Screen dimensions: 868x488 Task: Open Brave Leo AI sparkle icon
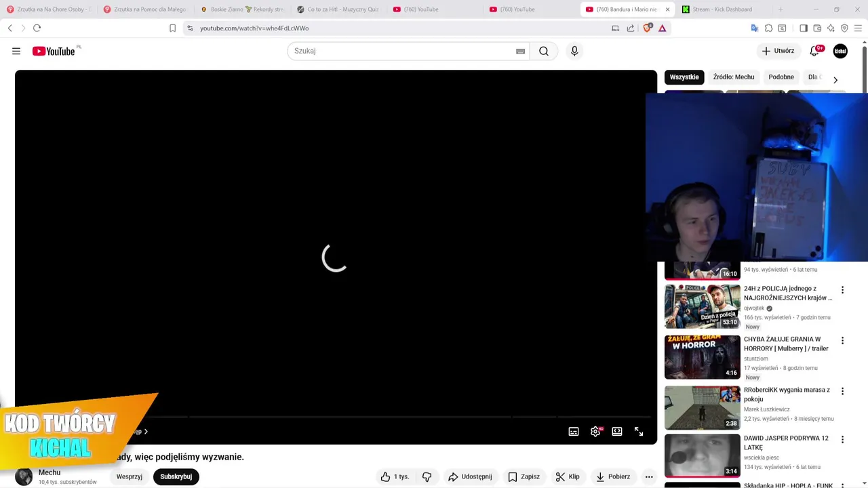point(831,28)
